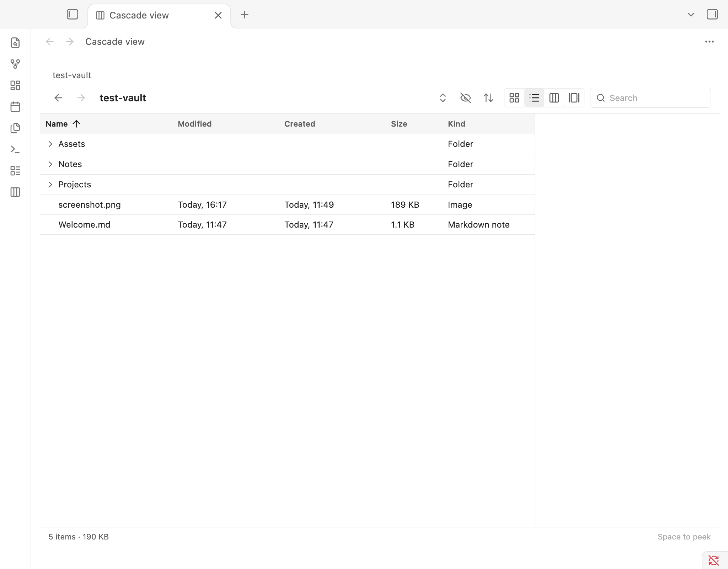Select the Welcome.md file row
The height and width of the screenshot is (569, 728).
pyautogui.click(x=287, y=225)
